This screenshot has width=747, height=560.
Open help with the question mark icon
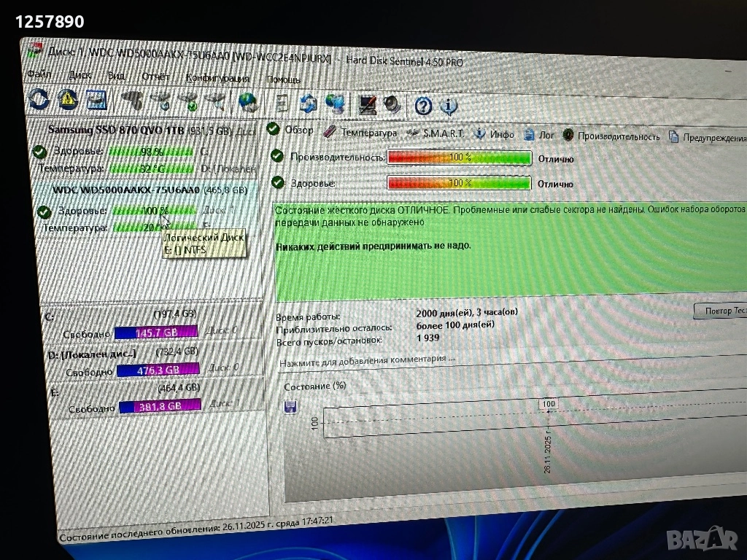(423, 106)
